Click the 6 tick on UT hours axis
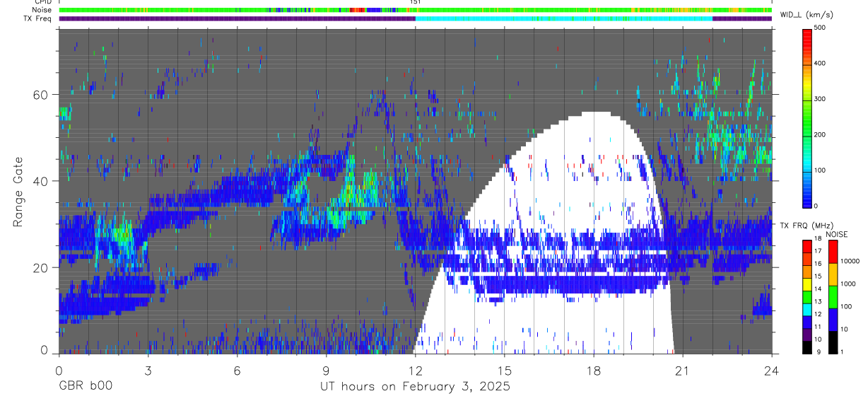The image size is (868, 401). [x=237, y=370]
